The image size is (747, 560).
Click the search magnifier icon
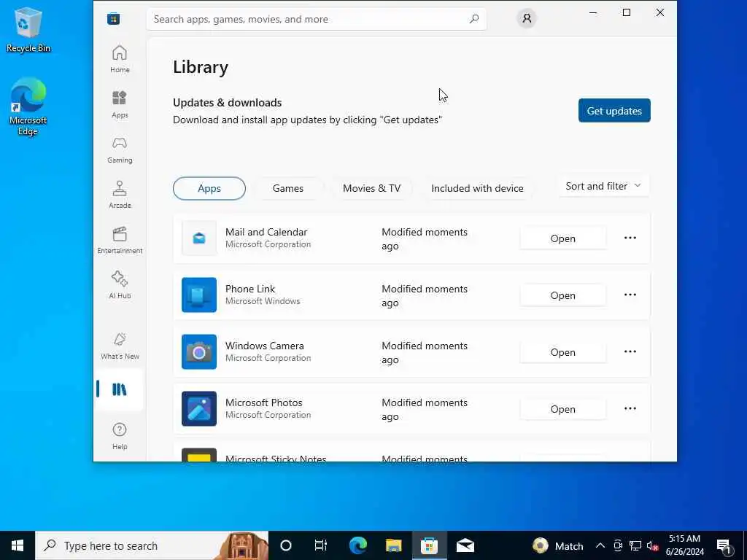pyautogui.click(x=474, y=19)
